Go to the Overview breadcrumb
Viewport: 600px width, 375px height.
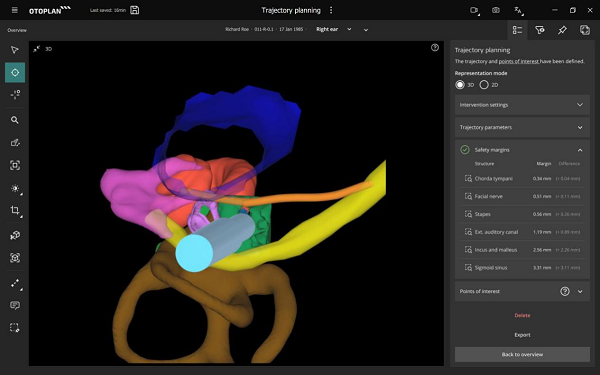tap(17, 30)
